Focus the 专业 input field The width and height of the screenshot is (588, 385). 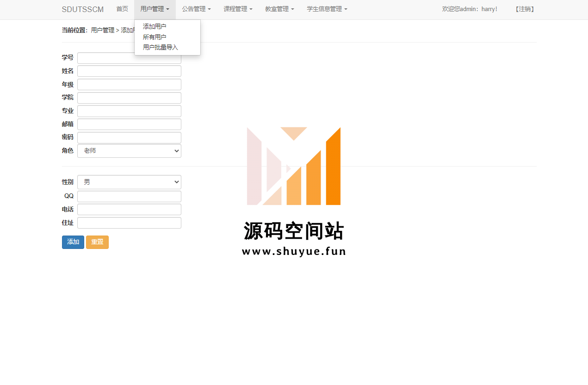coord(129,111)
